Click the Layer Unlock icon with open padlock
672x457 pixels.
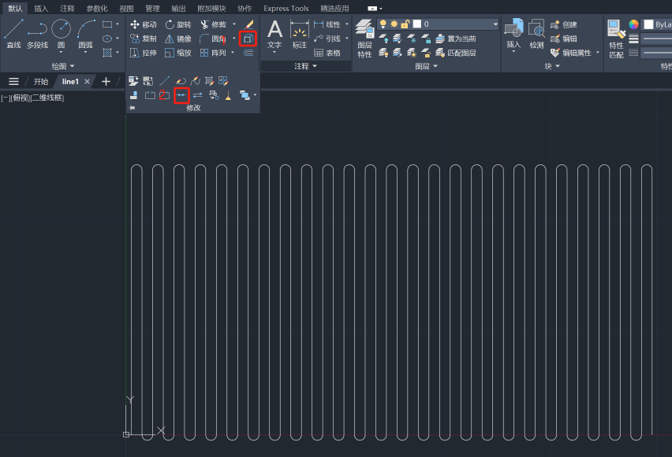pos(426,53)
